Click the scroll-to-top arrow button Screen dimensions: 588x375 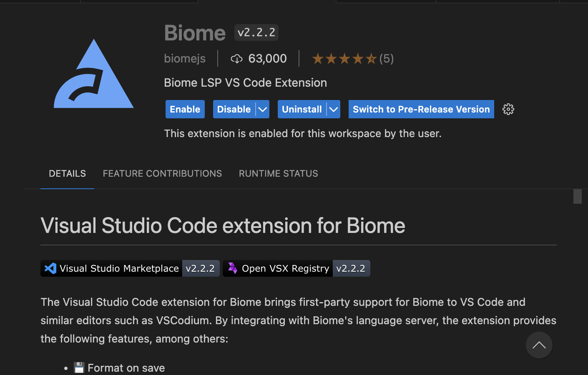[x=539, y=345]
